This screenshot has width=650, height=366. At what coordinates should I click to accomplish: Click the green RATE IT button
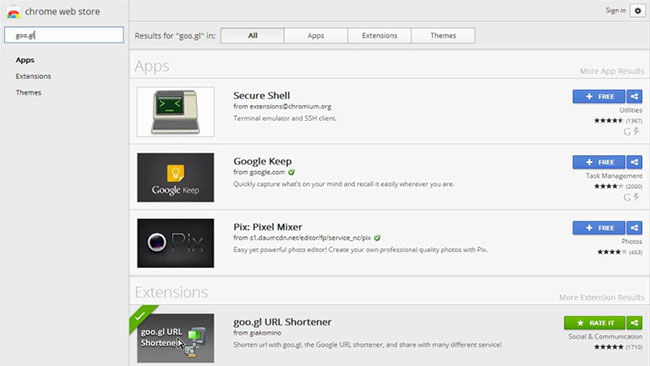click(x=594, y=322)
